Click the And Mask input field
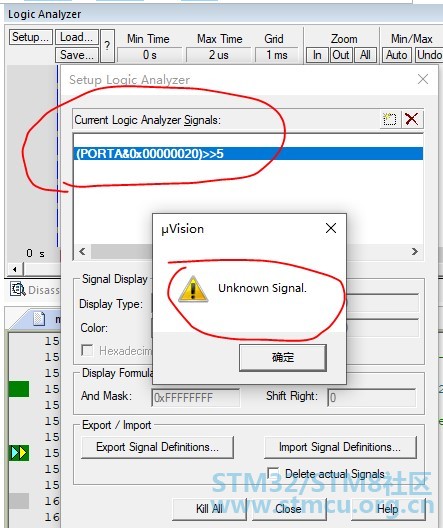The image size is (443, 528). click(196, 397)
